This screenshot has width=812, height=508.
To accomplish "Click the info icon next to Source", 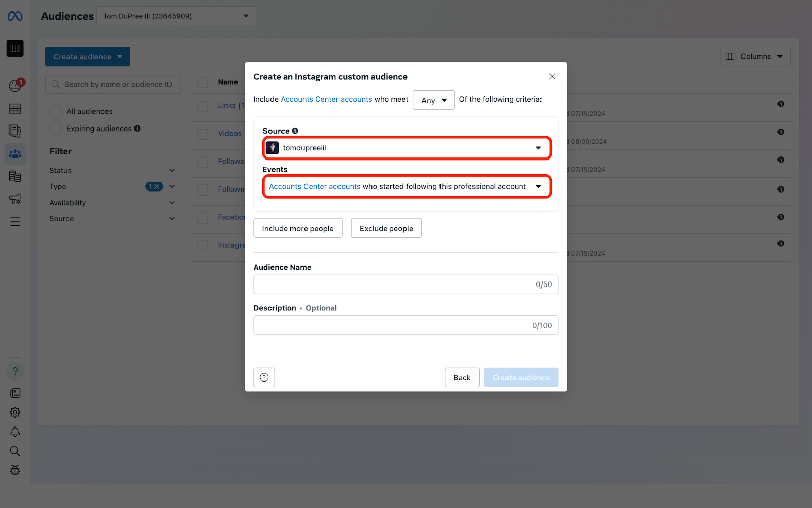I will point(295,131).
